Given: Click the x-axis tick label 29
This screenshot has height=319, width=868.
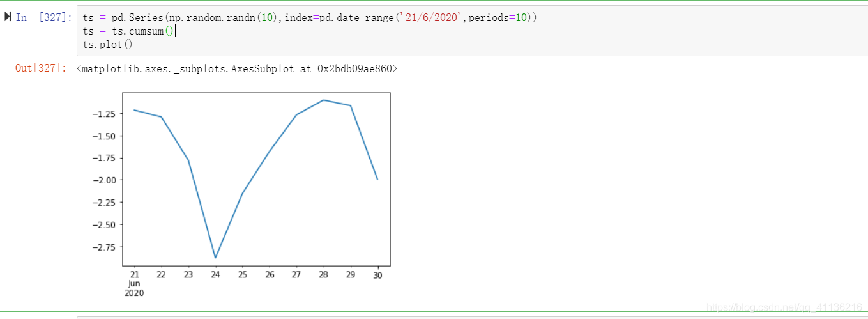Looking at the screenshot, I should (x=350, y=274).
